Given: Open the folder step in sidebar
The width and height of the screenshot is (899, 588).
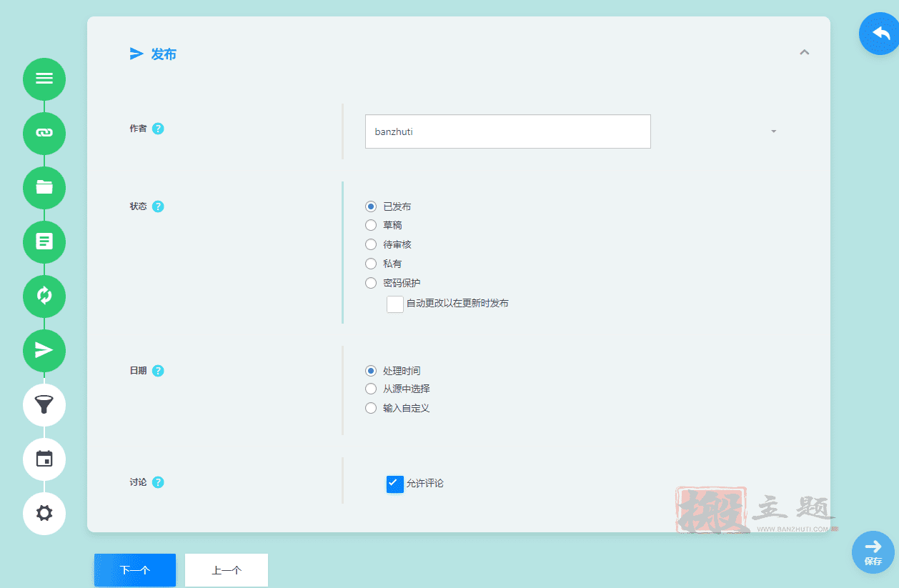Looking at the screenshot, I should pos(44,187).
